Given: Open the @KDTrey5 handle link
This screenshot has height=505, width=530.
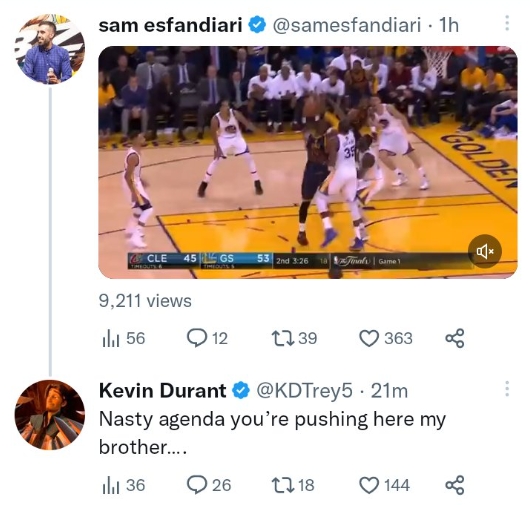Looking at the screenshot, I should click(x=304, y=390).
